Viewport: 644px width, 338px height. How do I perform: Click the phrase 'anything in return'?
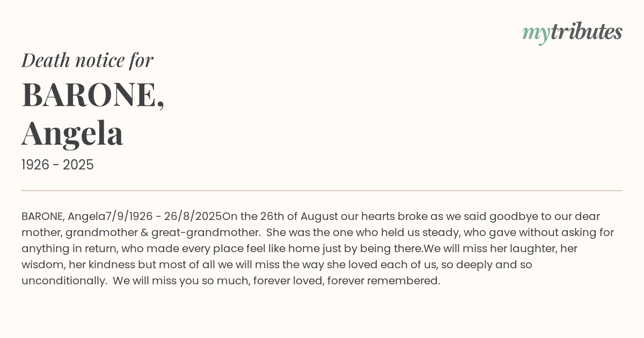pos(68,248)
